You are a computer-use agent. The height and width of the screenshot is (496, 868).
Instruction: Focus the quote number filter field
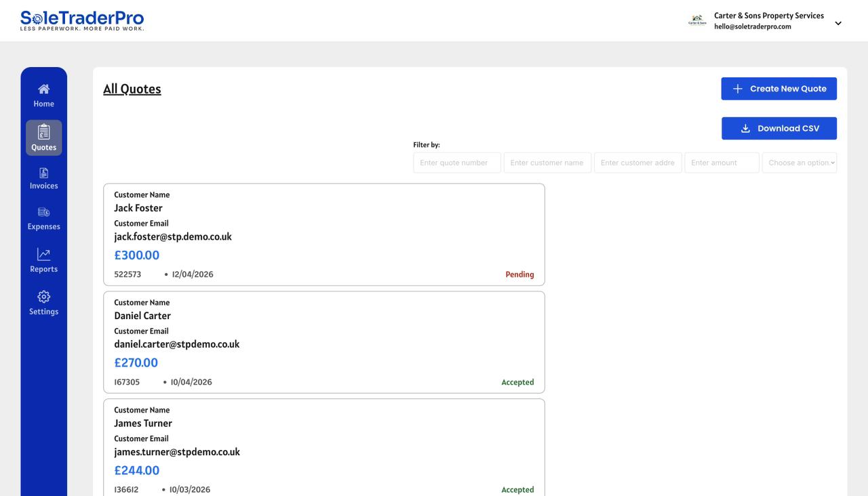pyautogui.click(x=456, y=163)
